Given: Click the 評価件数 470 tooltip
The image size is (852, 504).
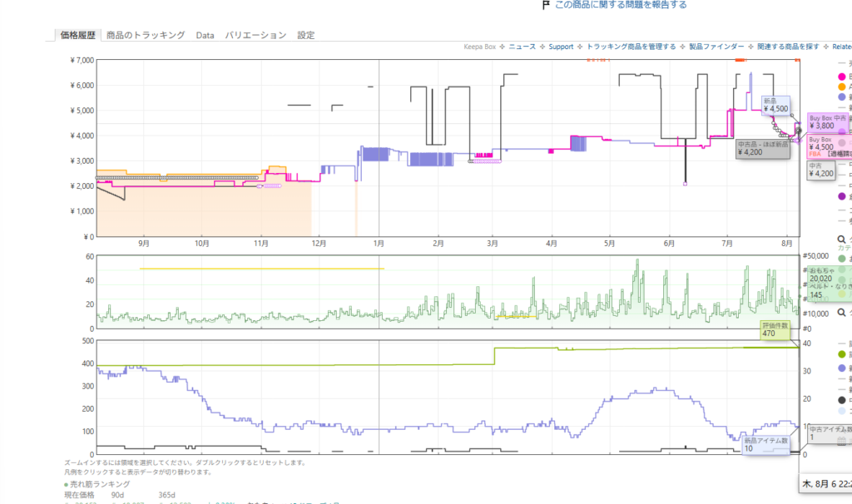Looking at the screenshot, I should pos(775,329).
